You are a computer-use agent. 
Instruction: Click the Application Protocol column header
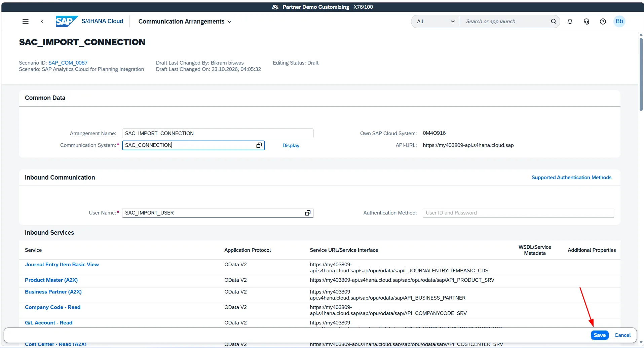(248, 250)
